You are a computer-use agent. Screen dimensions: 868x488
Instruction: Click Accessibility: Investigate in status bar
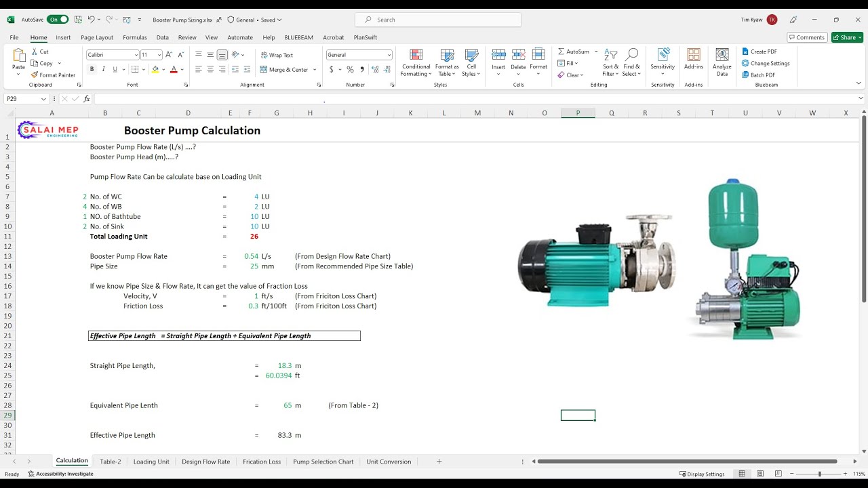click(x=61, y=474)
